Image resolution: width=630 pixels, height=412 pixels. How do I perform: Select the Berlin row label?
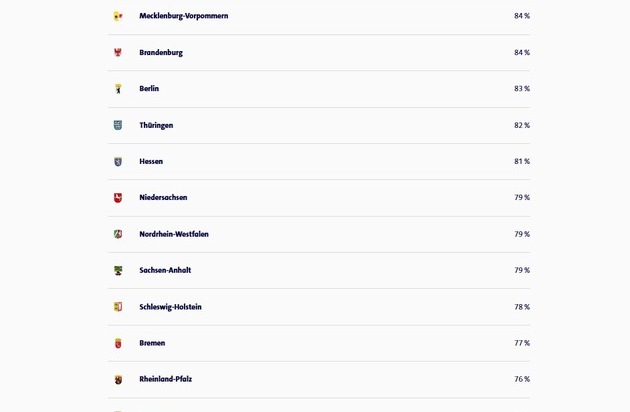click(149, 88)
